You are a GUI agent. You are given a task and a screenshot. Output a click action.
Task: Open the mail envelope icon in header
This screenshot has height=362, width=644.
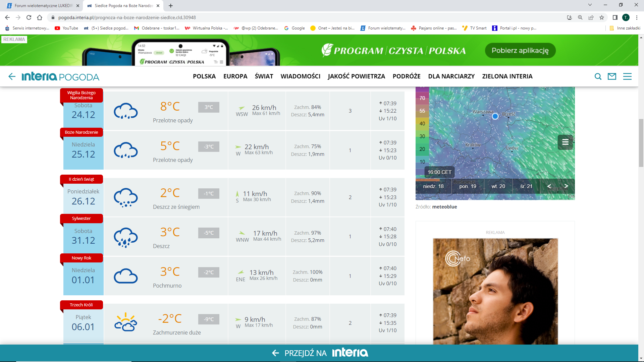click(x=612, y=77)
